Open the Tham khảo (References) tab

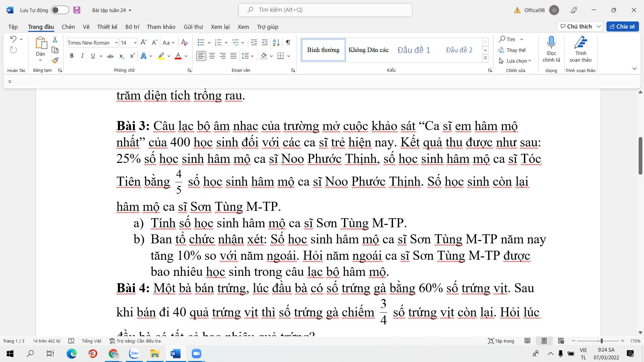coord(161,27)
